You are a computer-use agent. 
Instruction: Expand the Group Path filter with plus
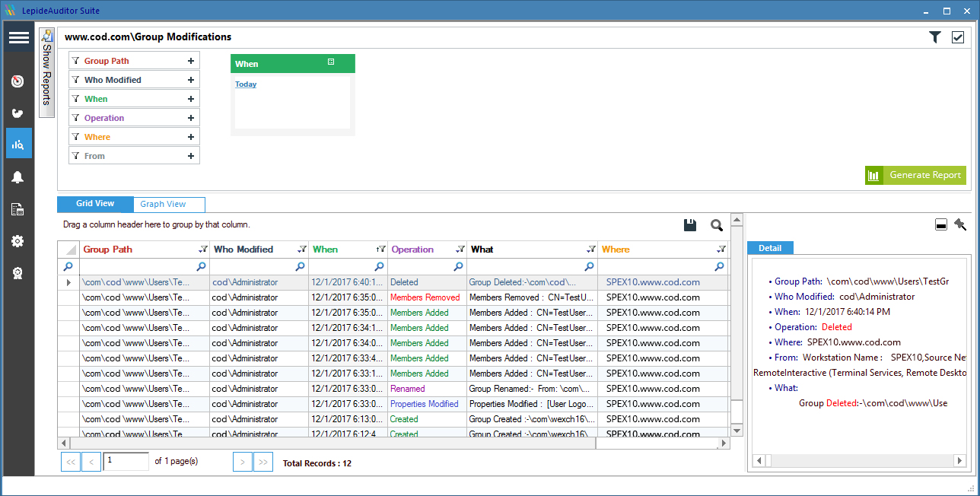pos(191,61)
